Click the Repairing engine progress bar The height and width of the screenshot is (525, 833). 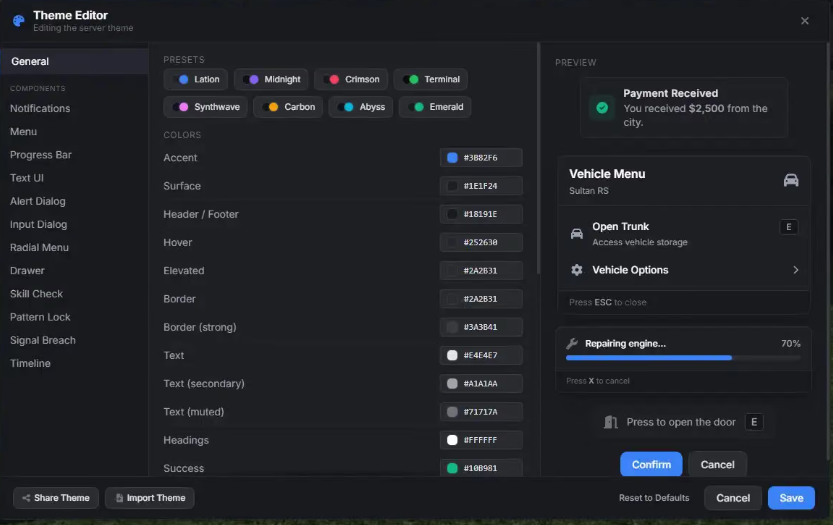[x=683, y=358]
